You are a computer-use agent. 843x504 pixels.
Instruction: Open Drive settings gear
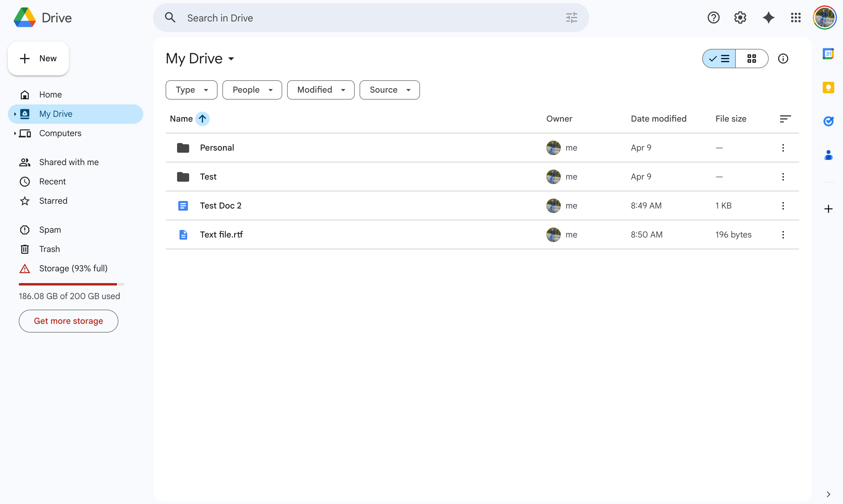click(x=740, y=17)
